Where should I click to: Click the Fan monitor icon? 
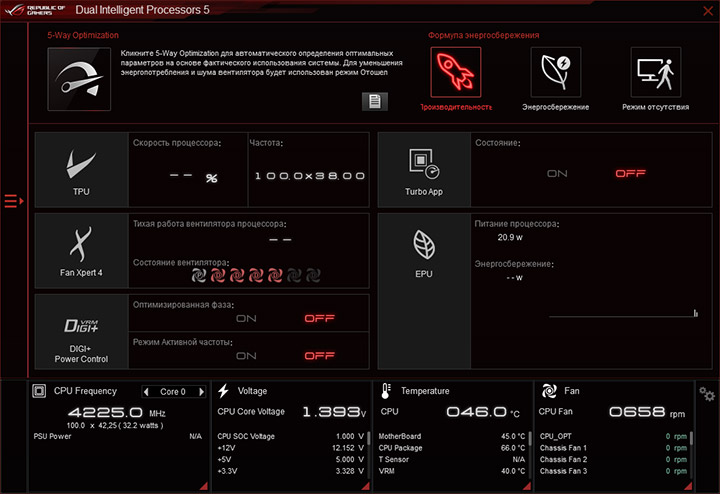click(549, 391)
